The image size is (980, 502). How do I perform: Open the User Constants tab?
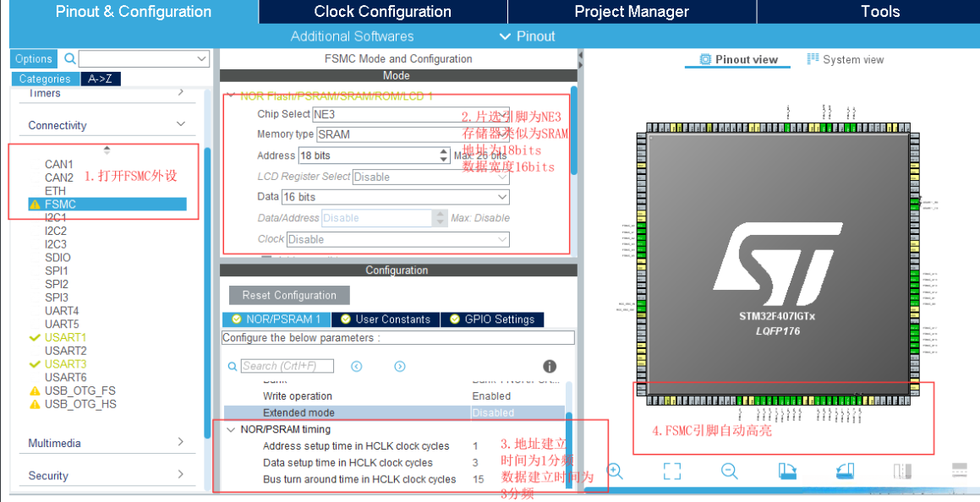(x=386, y=319)
